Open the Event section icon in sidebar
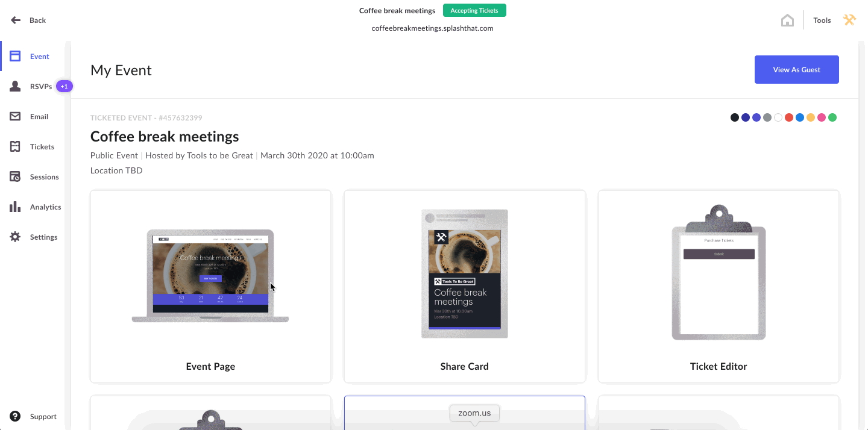Screen dimensions: 868x430 pos(15,56)
